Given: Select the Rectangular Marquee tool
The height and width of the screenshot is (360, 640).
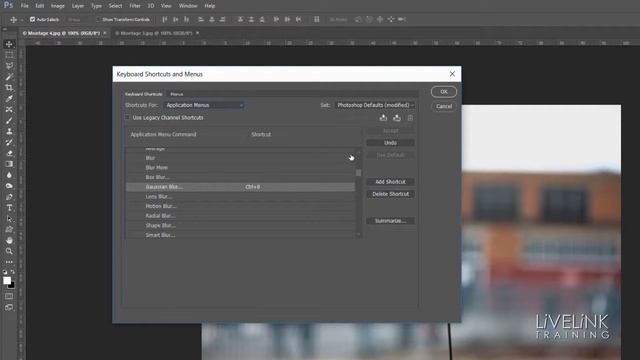Looking at the screenshot, I should [9, 55].
